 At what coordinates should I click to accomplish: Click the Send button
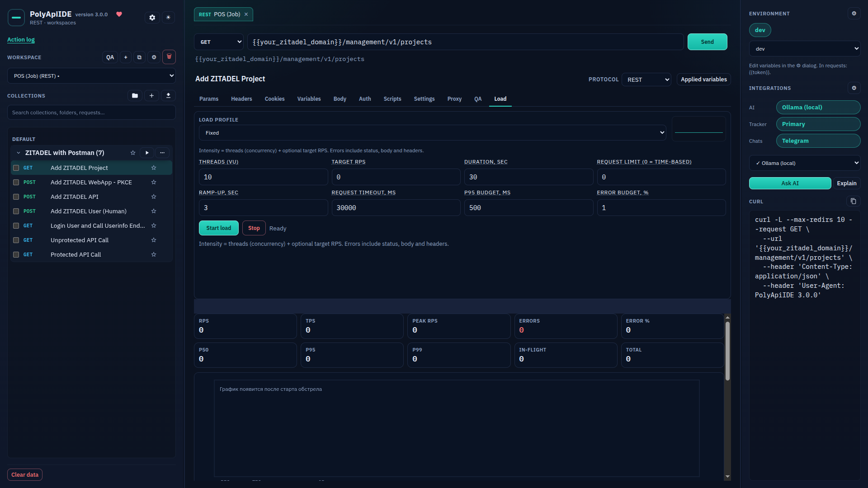coord(707,42)
